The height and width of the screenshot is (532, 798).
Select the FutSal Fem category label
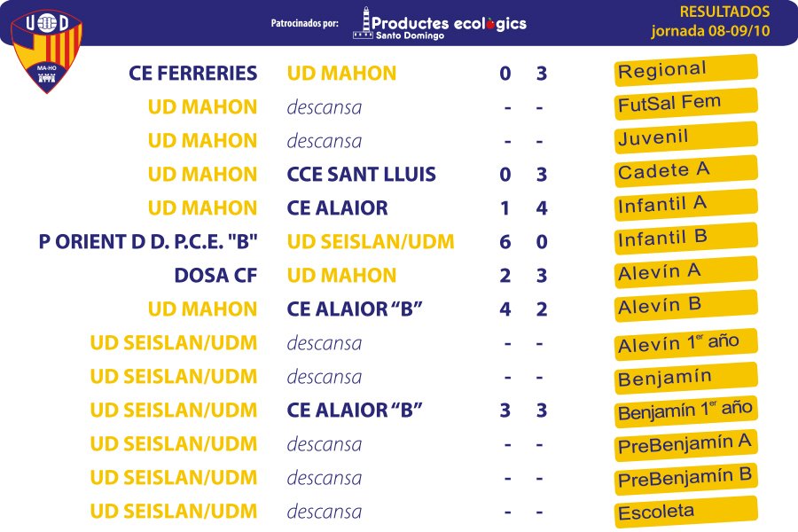coord(686,104)
